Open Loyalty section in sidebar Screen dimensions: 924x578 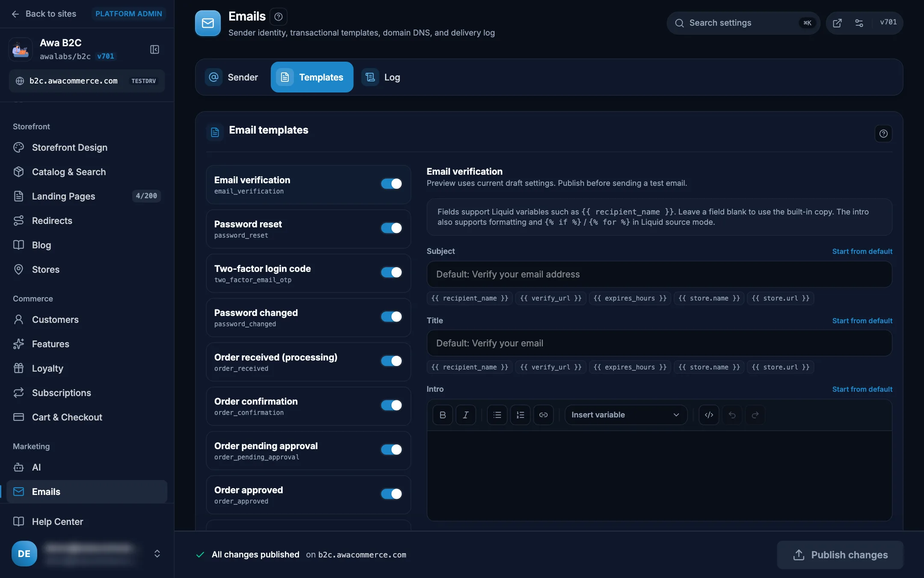click(87, 368)
